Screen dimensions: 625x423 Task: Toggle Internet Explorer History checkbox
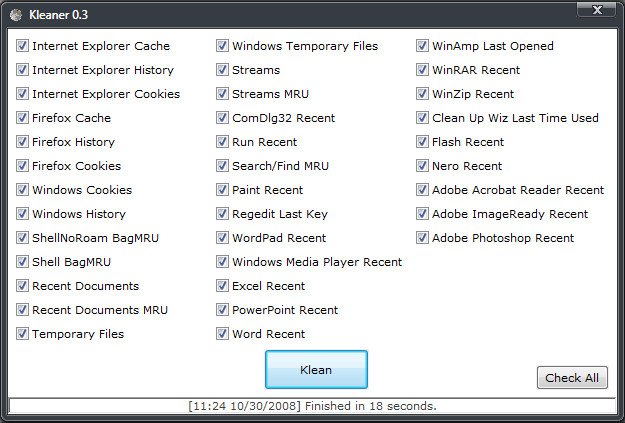tap(22, 69)
